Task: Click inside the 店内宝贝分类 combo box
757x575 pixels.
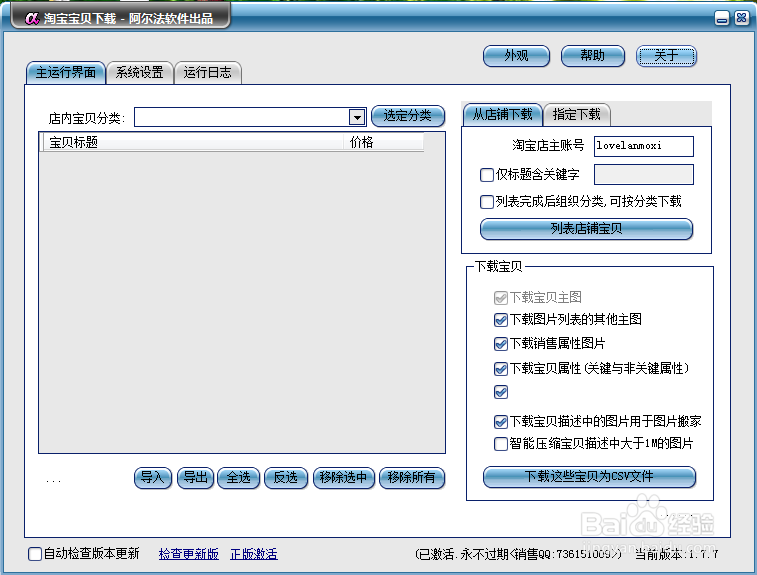Action: pos(241,117)
